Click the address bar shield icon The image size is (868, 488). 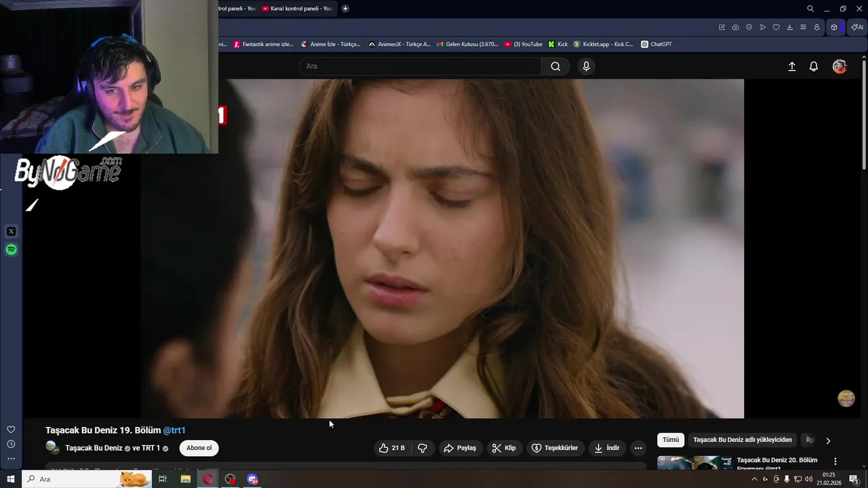[749, 27]
